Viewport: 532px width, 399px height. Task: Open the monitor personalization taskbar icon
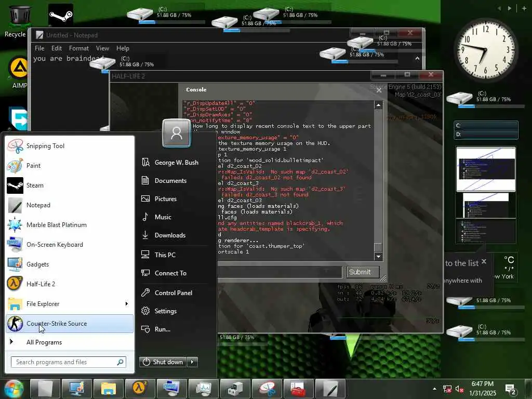tap(77, 389)
